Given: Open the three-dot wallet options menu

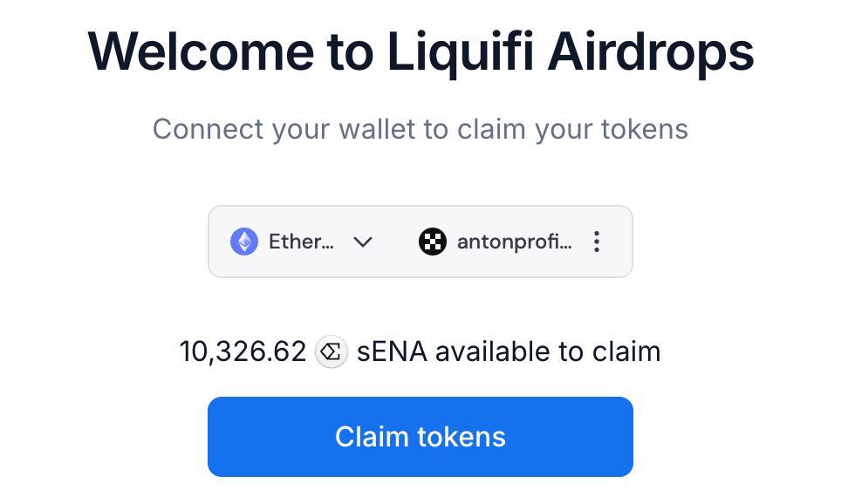Looking at the screenshot, I should [597, 242].
